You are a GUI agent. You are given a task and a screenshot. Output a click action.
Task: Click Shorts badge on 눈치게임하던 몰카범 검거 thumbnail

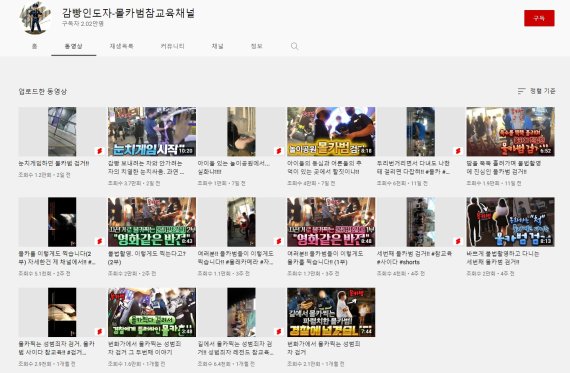tap(99, 151)
